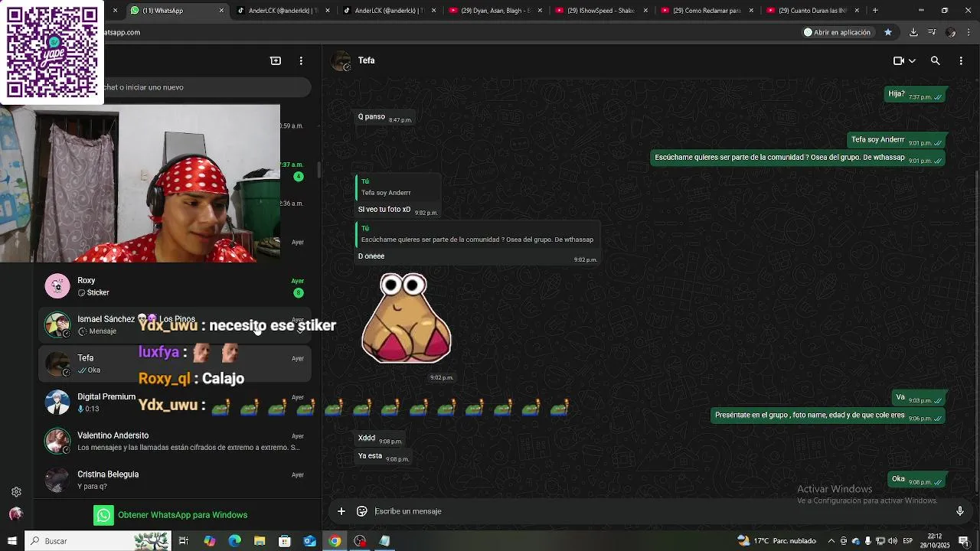This screenshot has width=980, height=551.
Task: Start a new chat with compose icon
Action: click(276, 60)
